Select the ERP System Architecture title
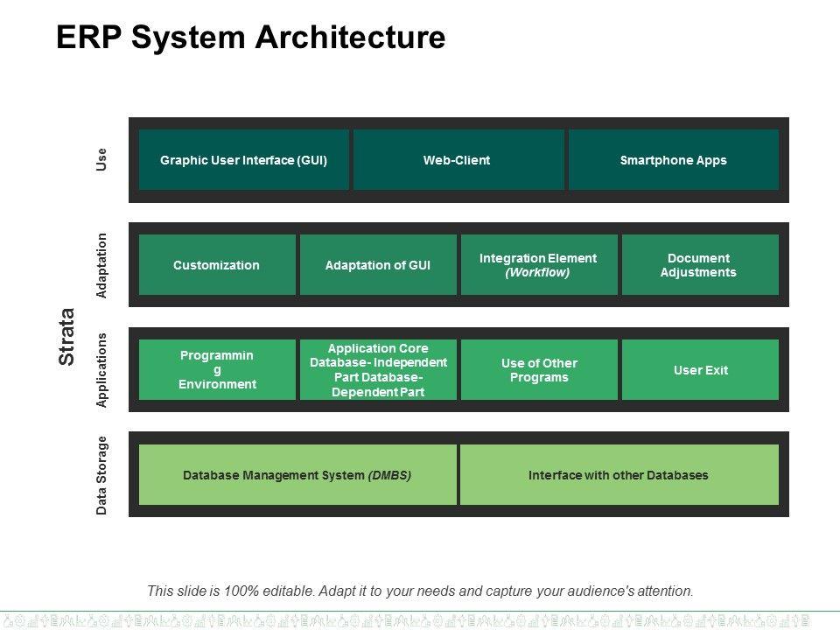Screen dimensions: 840x630 pyautogui.click(x=251, y=38)
